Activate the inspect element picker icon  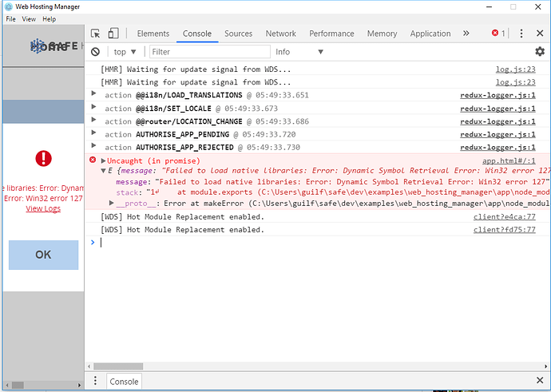(95, 34)
